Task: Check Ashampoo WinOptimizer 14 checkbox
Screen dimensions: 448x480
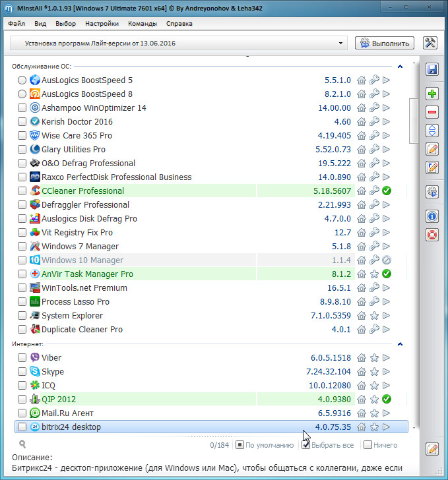Action: click(x=22, y=107)
